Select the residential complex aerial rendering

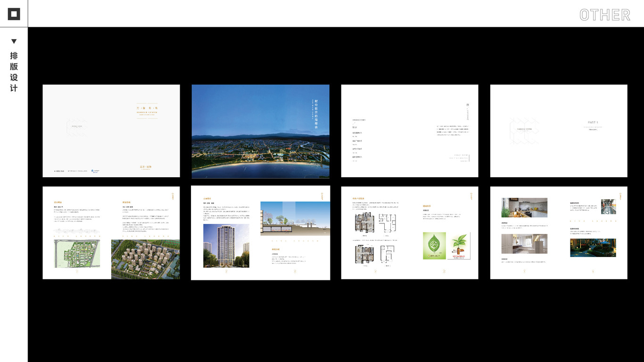tap(145, 259)
